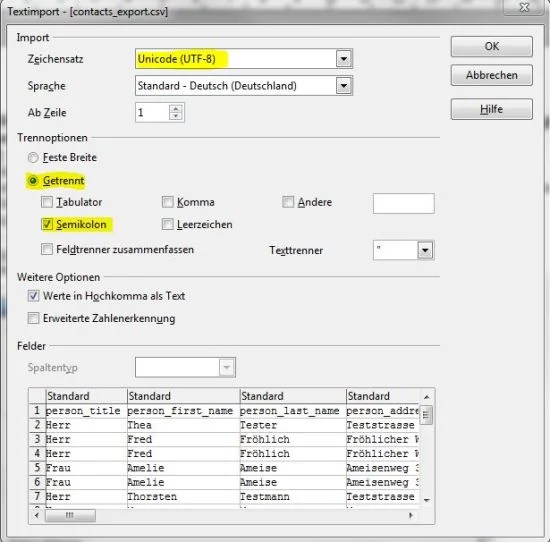Increase Ab Zeile with the up stepper arrow
Screen dimensions: 550x542
pyautogui.click(x=176, y=108)
